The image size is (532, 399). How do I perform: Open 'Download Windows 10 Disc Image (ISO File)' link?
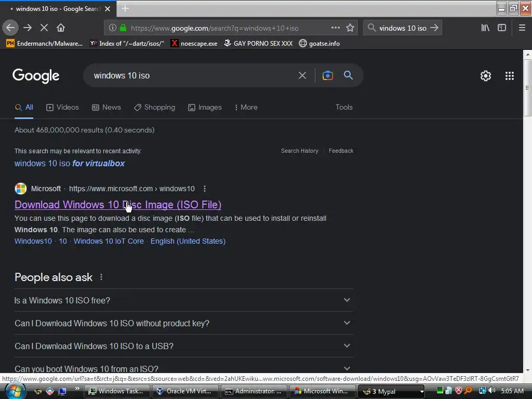(118, 205)
